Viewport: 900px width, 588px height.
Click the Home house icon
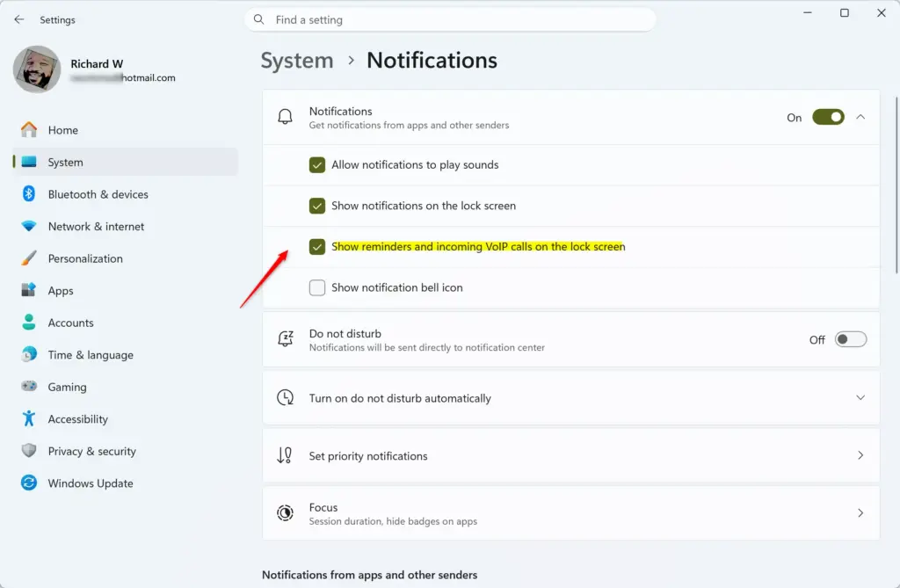[x=29, y=130]
